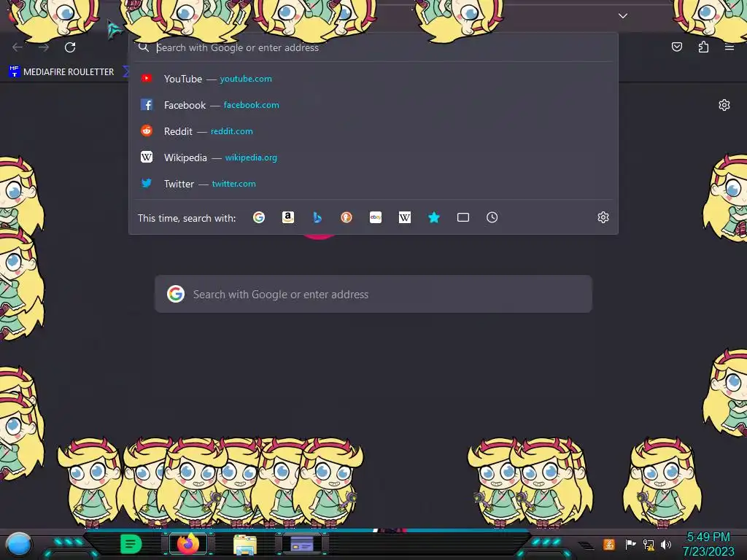Image resolution: width=747 pixels, height=560 pixels.
Task: Open Action Center flag tray icon
Action: (x=630, y=544)
